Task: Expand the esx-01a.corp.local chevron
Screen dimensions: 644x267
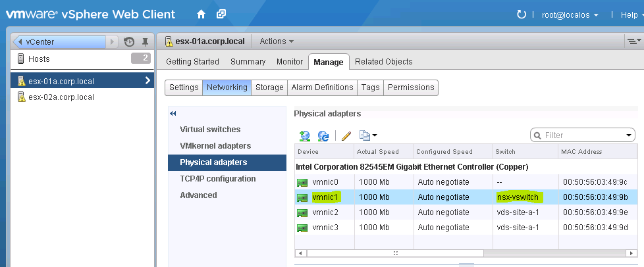Action: pyautogui.click(x=148, y=81)
